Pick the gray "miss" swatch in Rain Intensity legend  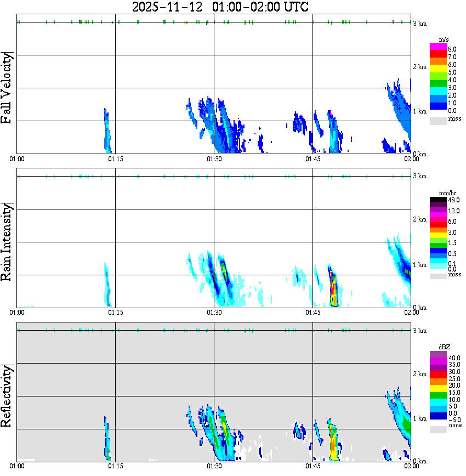click(438, 276)
